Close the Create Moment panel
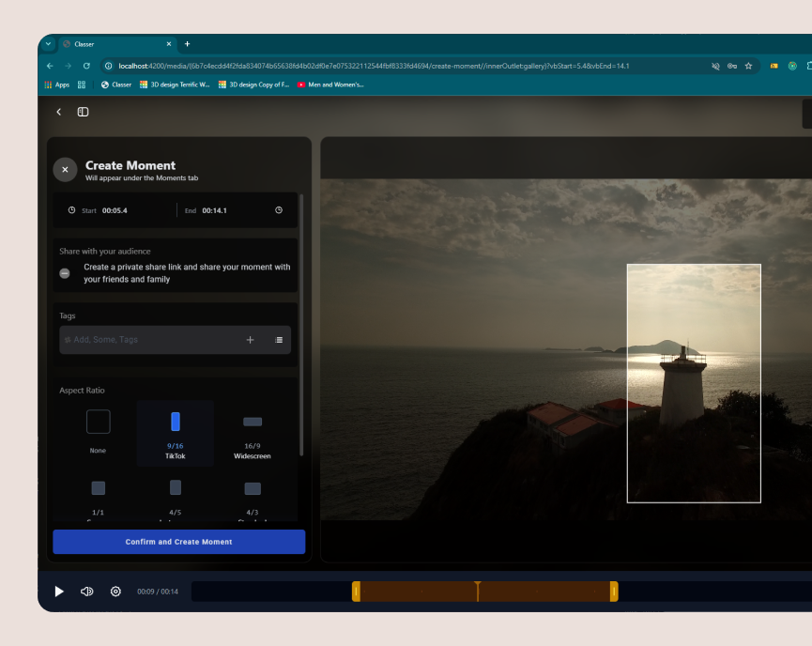 pyautogui.click(x=65, y=169)
